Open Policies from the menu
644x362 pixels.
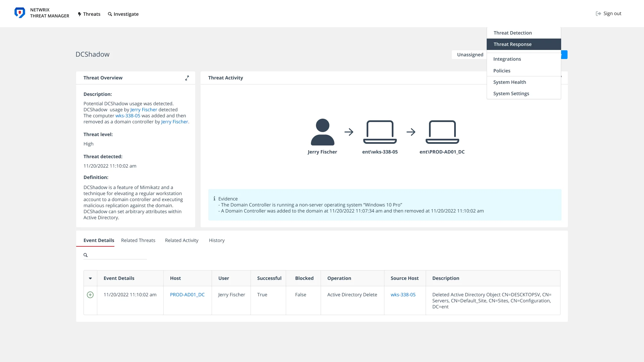[x=524, y=71]
